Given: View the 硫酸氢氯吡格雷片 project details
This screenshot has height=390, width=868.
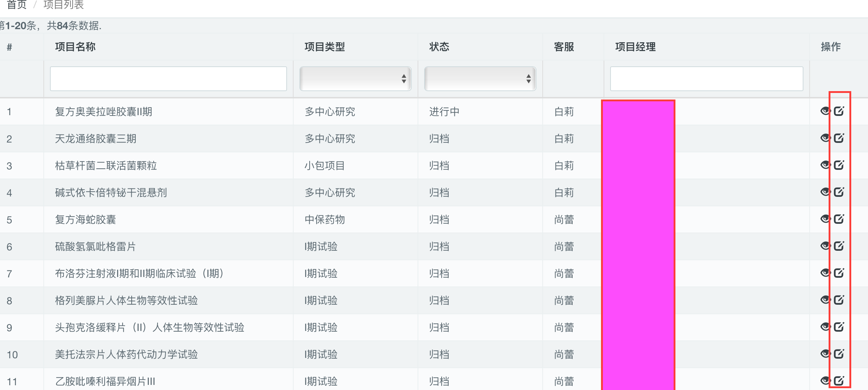Looking at the screenshot, I should coord(825,246).
